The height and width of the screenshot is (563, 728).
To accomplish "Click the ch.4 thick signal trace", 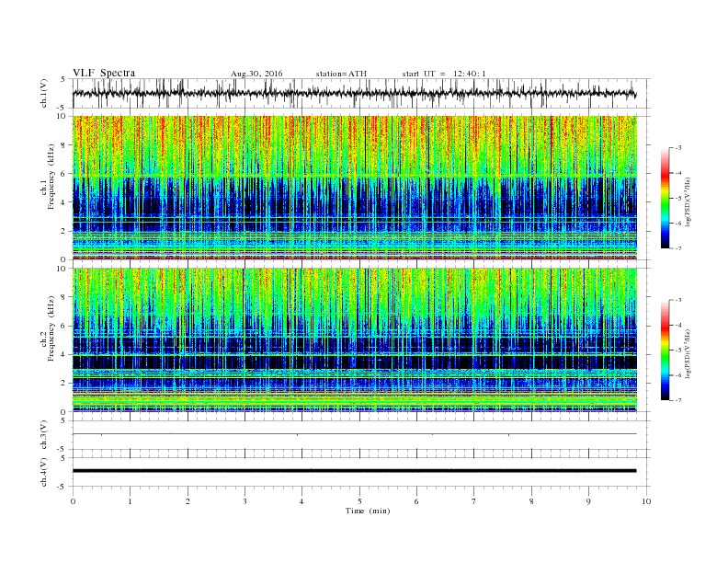I will [x=354, y=471].
